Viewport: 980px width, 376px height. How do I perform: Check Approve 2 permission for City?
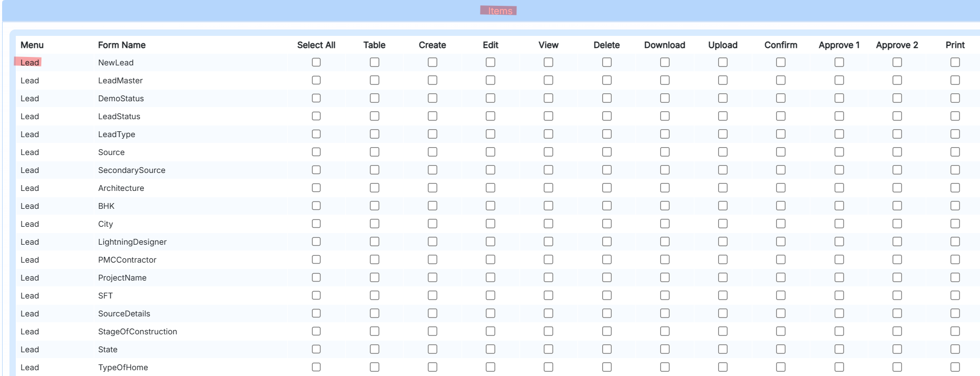coord(897,224)
